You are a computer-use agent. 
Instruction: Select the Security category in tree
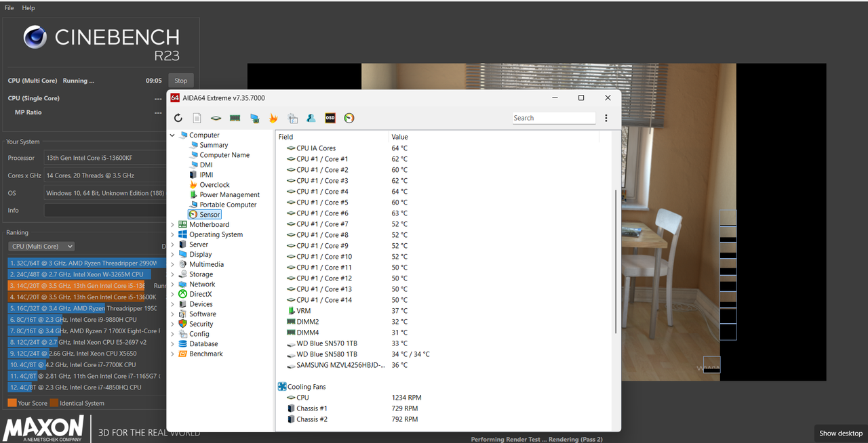(x=201, y=324)
